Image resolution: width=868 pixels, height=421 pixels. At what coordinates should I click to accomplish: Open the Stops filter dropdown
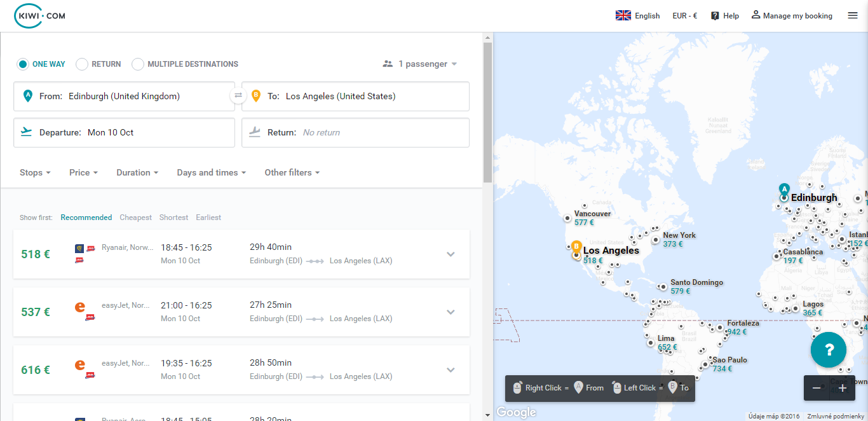pyautogui.click(x=35, y=172)
